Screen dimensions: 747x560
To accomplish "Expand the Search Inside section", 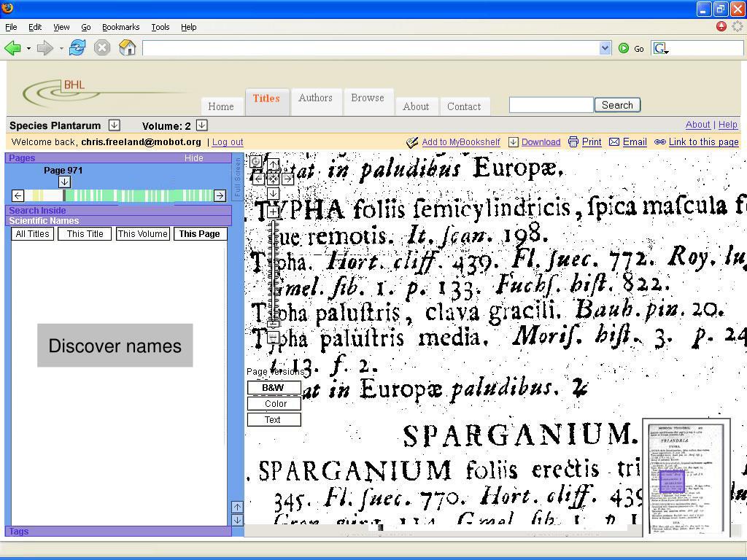I will tap(118, 211).
